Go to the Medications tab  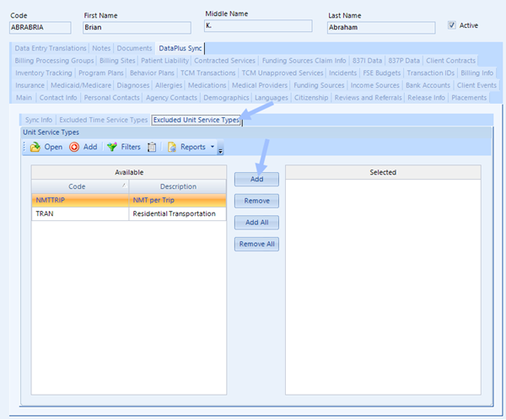point(207,85)
